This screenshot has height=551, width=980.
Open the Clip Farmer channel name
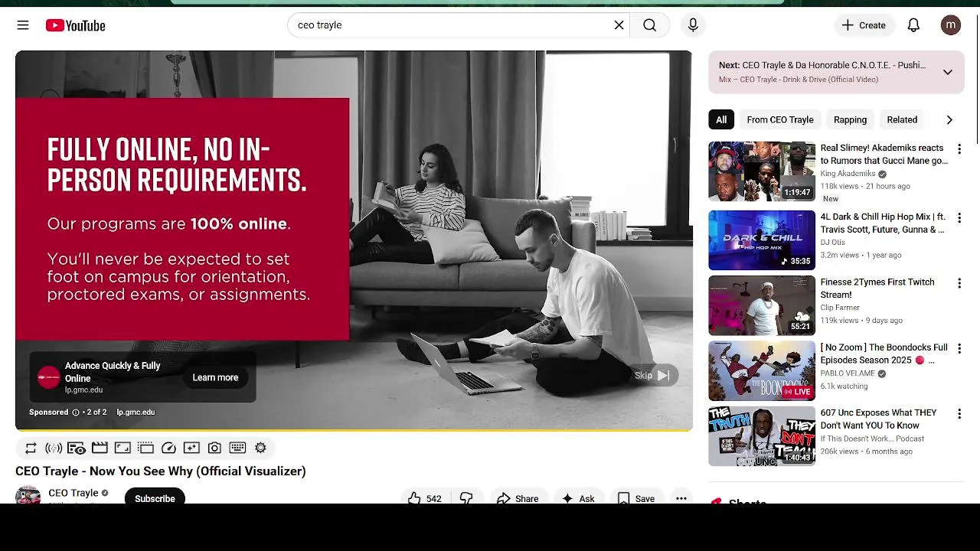click(x=840, y=308)
